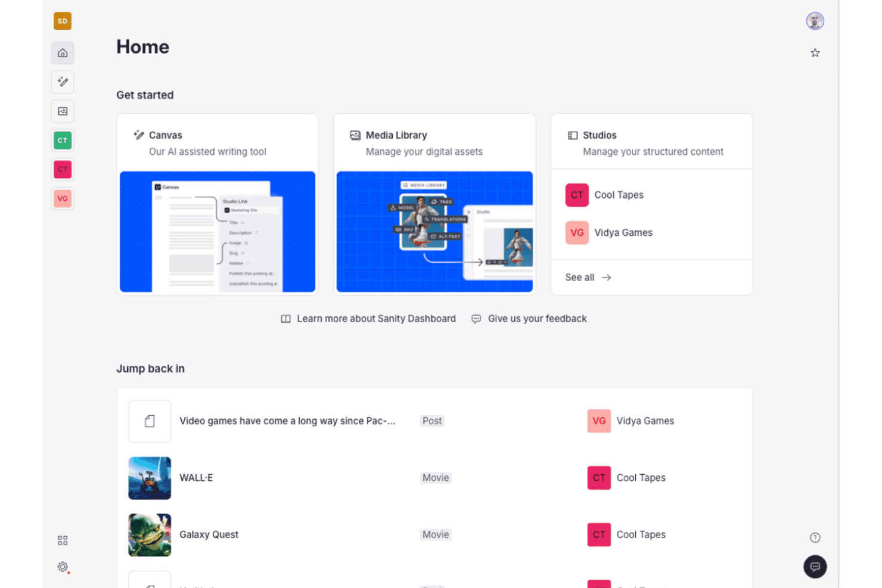Open settings gear icon in sidebar
Image resolution: width=882 pixels, height=588 pixels.
pyautogui.click(x=63, y=567)
